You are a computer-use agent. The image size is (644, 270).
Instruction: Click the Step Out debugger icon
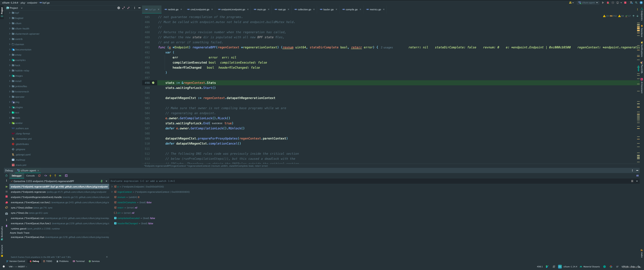(55, 175)
